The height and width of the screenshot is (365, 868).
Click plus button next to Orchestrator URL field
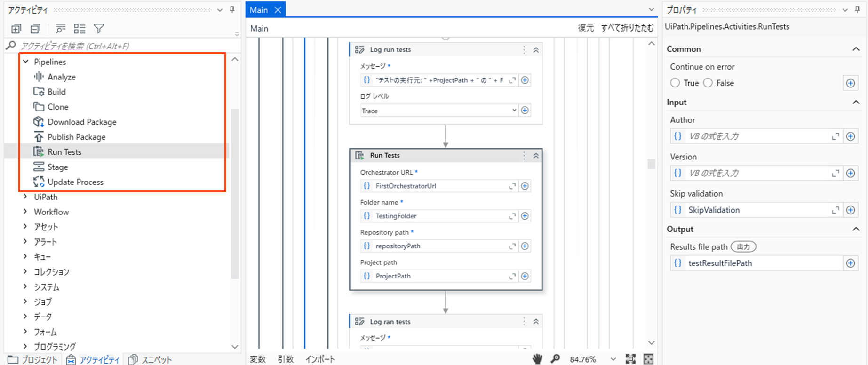[x=525, y=186]
